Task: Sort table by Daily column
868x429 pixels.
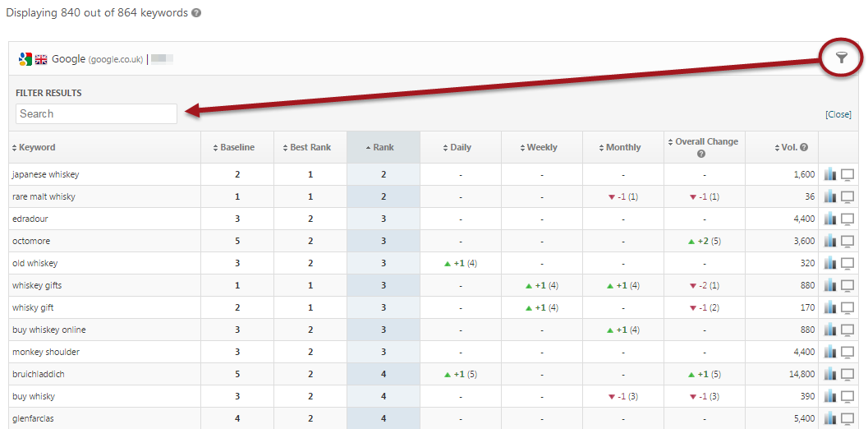Action: (457, 147)
